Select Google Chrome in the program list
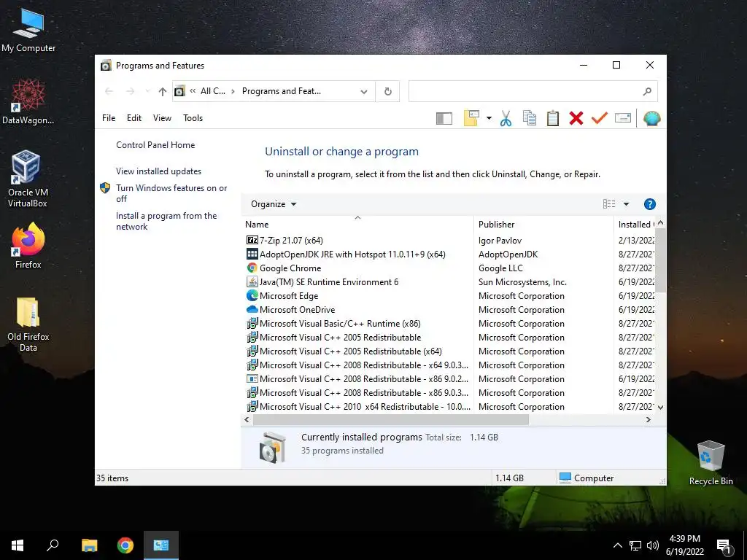This screenshot has height=560, width=747. click(x=290, y=268)
